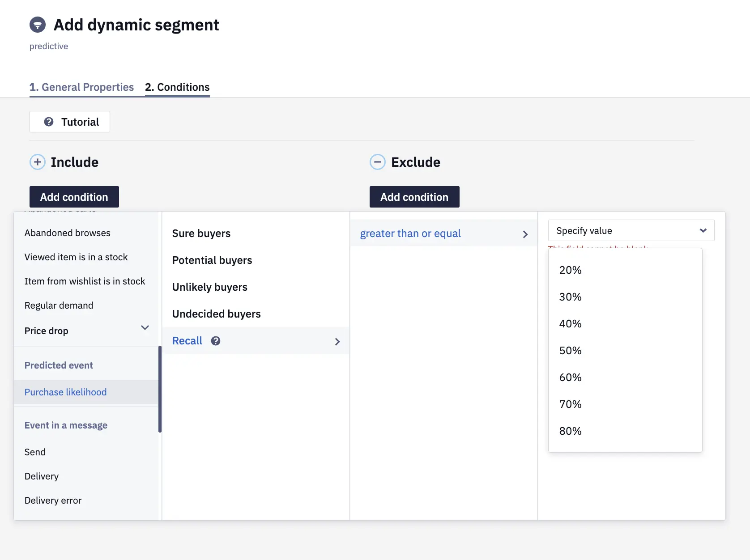The width and height of the screenshot is (750, 560).
Task: Select the Conditions tab
Action: tap(177, 87)
